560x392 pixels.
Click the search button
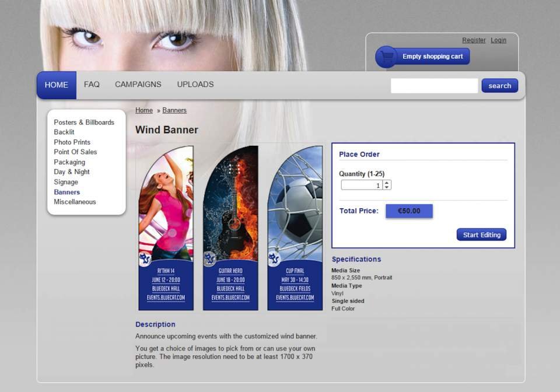pyautogui.click(x=499, y=85)
